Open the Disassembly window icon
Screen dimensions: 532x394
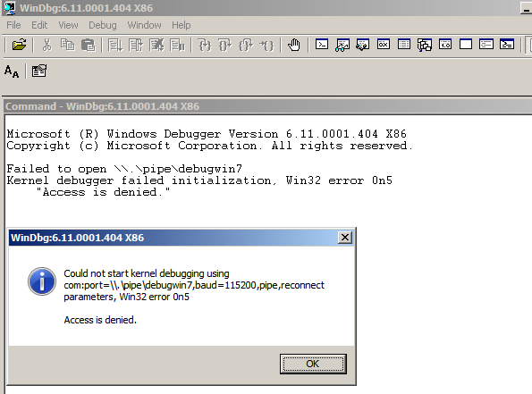pos(445,45)
